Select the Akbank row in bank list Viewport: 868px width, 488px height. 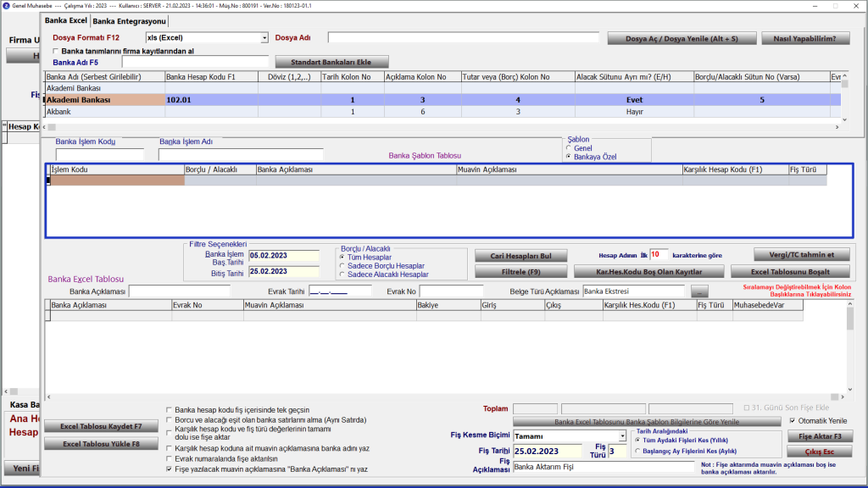(x=442, y=112)
